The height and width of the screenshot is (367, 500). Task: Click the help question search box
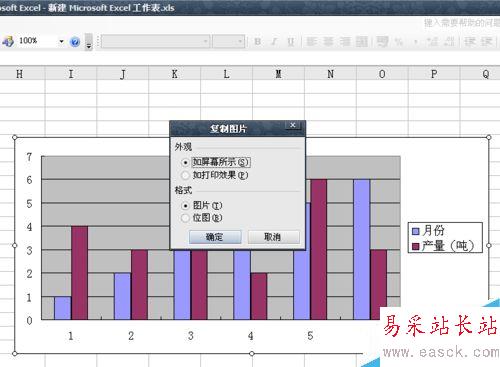click(461, 23)
